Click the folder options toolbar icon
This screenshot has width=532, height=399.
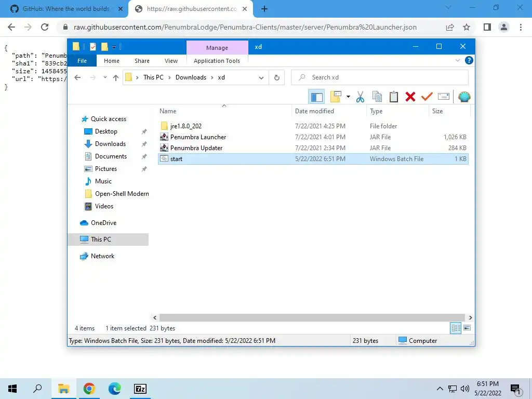pyautogui.click(x=336, y=97)
